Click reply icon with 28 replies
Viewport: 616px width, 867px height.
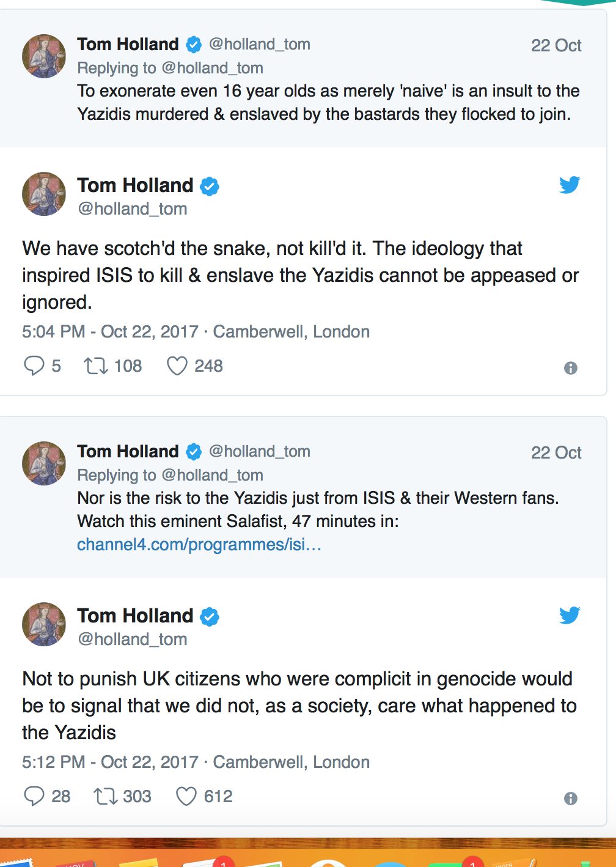click(34, 796)
